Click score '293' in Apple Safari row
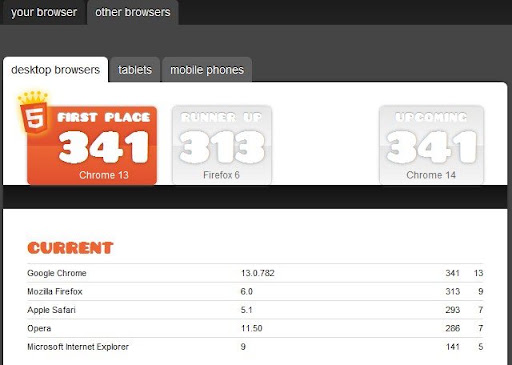This screenshot has width=512, height=365. tap(452, 310)
